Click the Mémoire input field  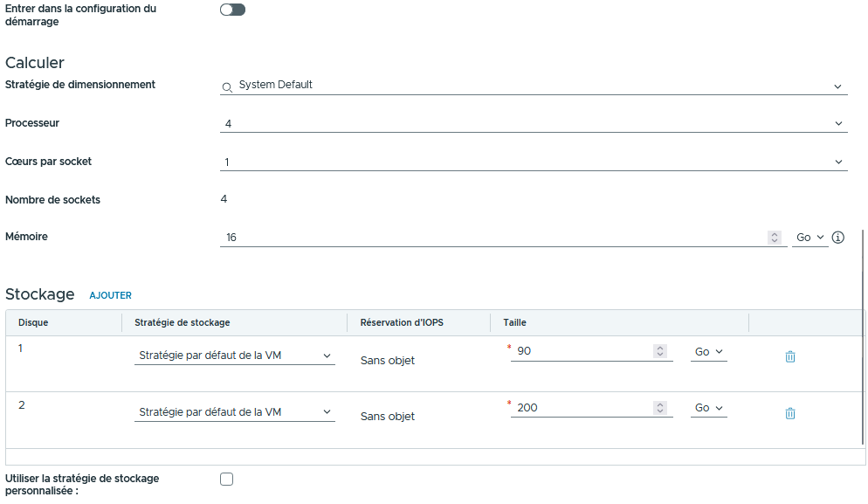click(x=489, y=238)
